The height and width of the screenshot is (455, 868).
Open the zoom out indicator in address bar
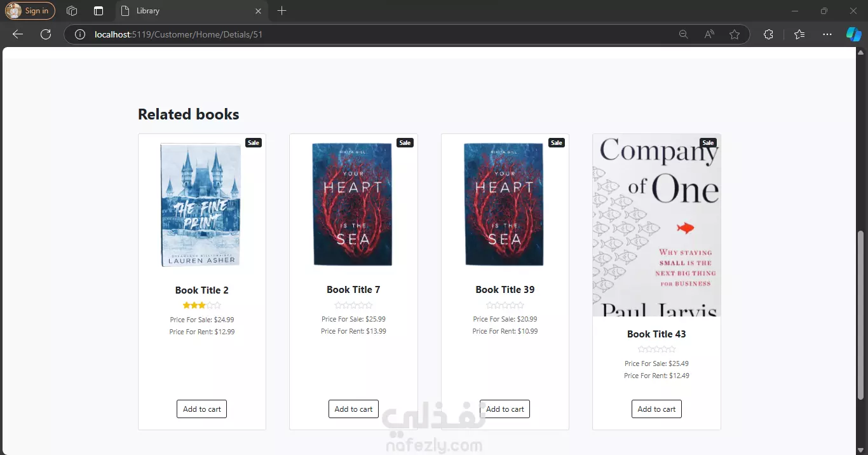coord(684,34)
